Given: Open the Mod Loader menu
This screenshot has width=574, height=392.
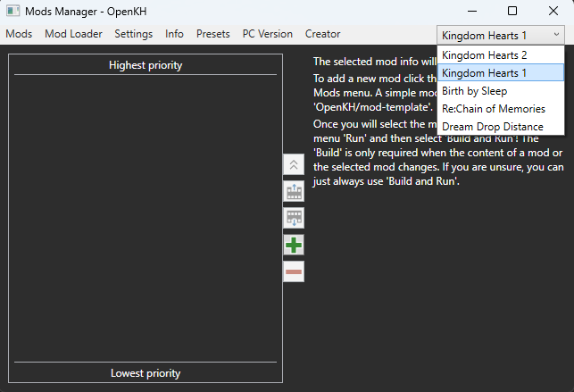Looking at the screenshot, I should pyautogui.click(x=73, y=34).
